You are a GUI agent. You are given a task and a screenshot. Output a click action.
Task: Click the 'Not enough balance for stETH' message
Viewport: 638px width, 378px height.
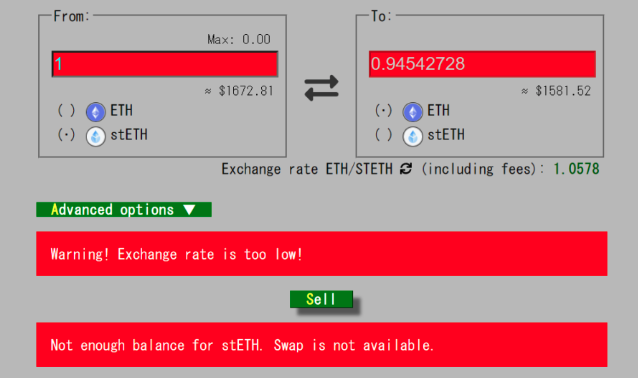click(321, 345)
